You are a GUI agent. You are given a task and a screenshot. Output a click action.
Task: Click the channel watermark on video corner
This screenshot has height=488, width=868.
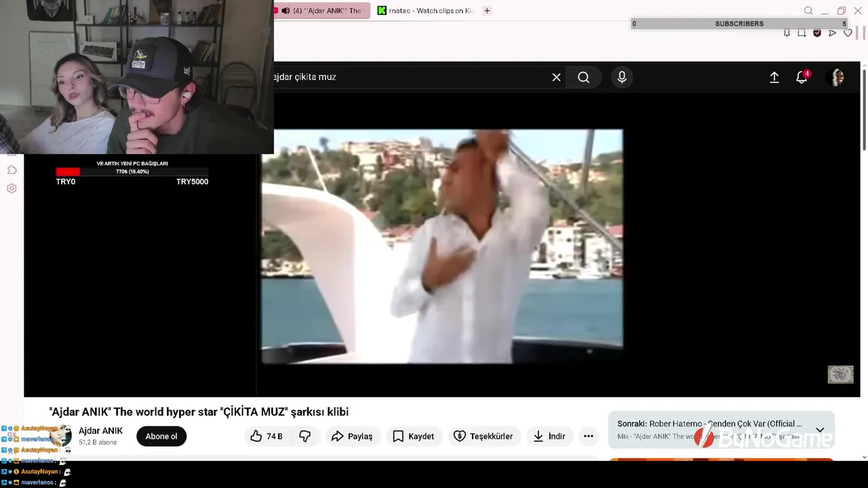click(840, 375)
